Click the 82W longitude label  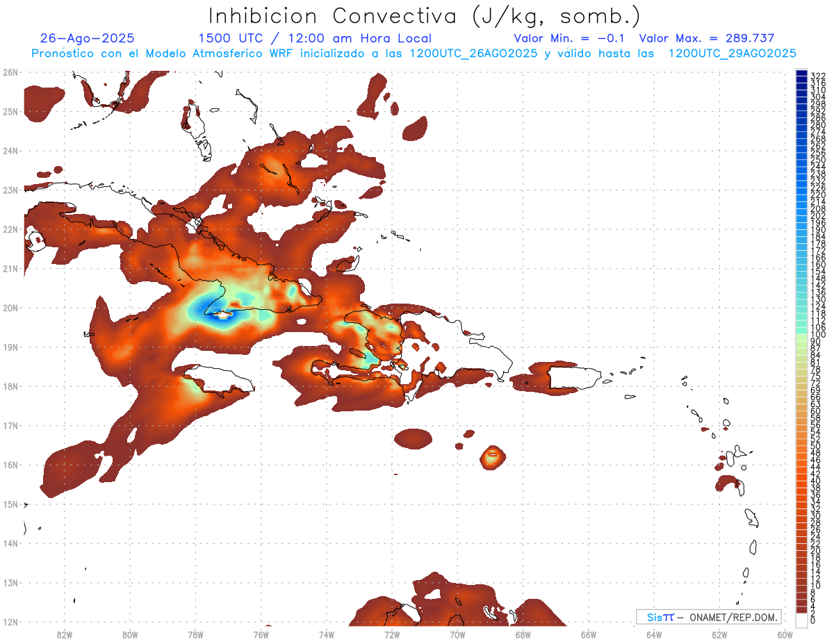[x=65, y=634]
